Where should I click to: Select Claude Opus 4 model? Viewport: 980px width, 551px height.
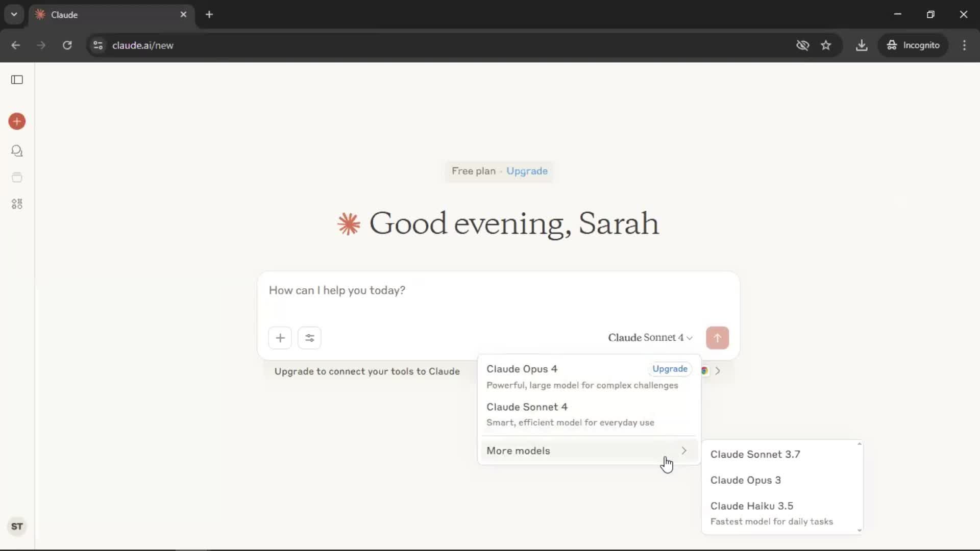click(589, 377)
